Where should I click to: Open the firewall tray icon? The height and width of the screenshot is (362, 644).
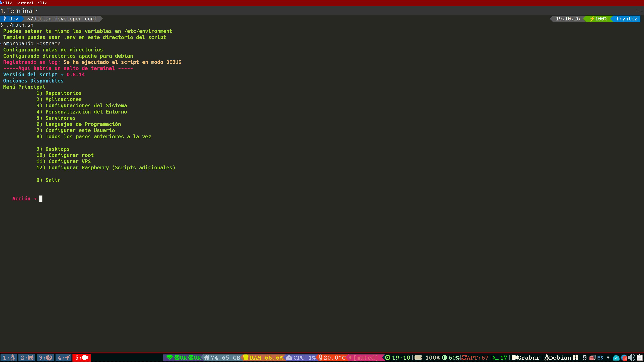[x=592, y=358]
